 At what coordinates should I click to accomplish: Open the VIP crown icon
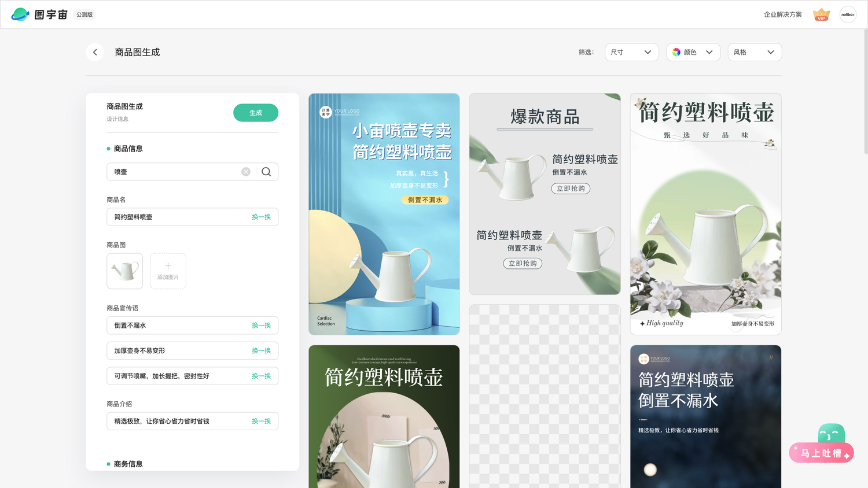(x=821, y=14)
